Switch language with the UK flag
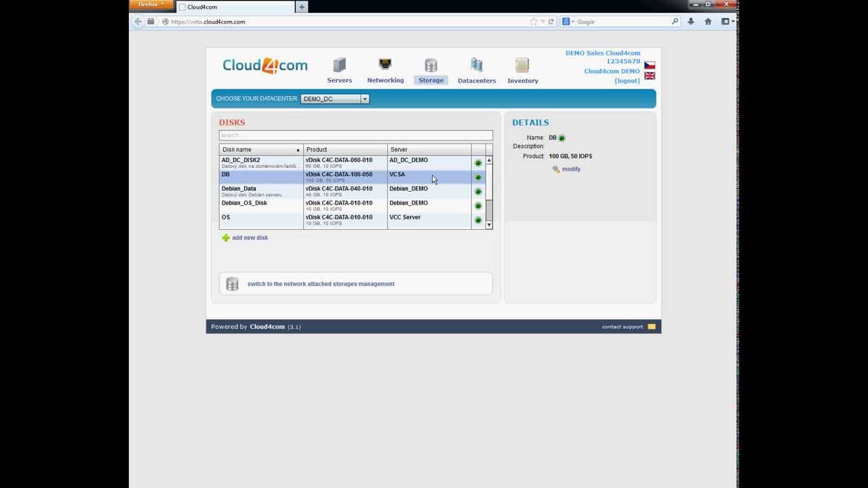The height and width of the screenshot is (488, 868). click(650, 76)
